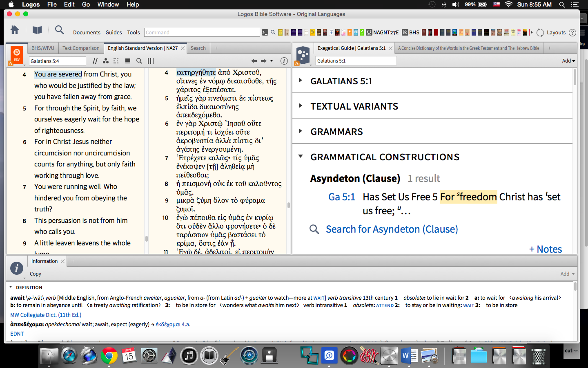Open the resource information icon
588x368 pixels.
pos(284,61)
